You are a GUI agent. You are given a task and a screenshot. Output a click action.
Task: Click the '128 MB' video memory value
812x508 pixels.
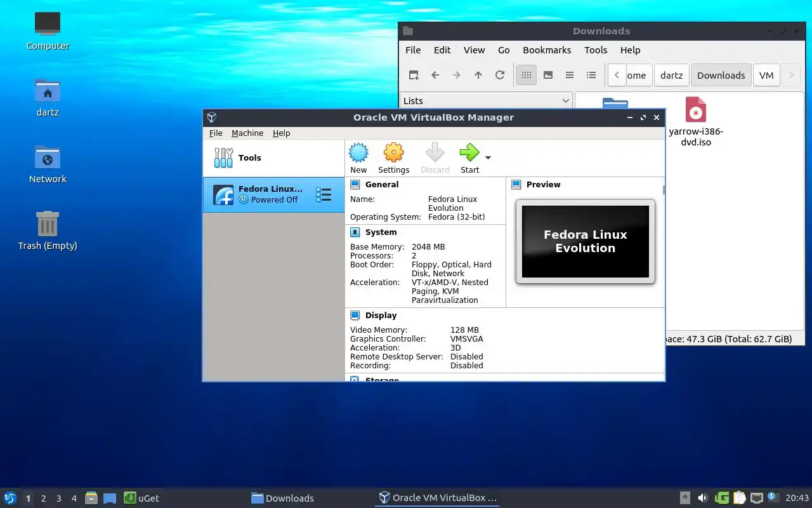point(464,330)
